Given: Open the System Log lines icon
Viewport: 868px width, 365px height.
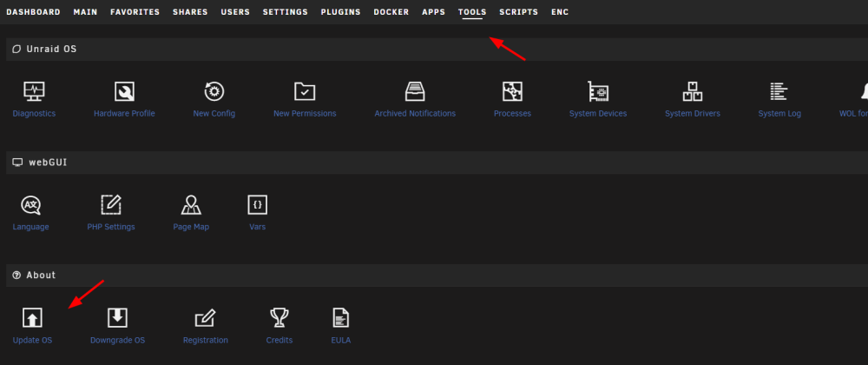Looking at the screenshot, I should (x=779, y=91).
